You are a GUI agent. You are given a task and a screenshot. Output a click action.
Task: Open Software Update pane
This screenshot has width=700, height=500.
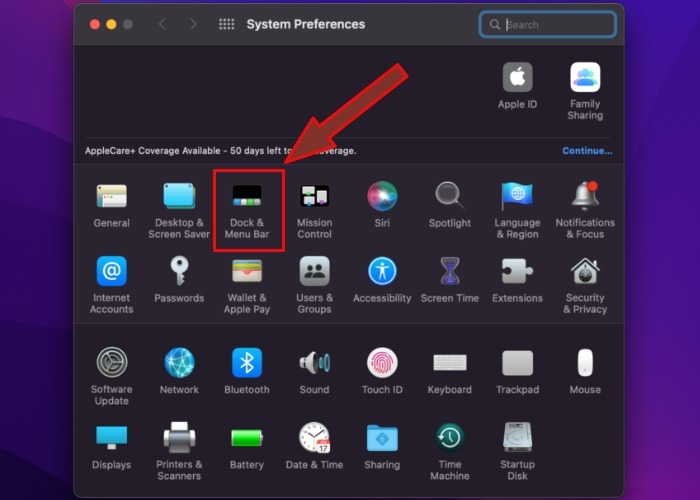coord(111,363)
